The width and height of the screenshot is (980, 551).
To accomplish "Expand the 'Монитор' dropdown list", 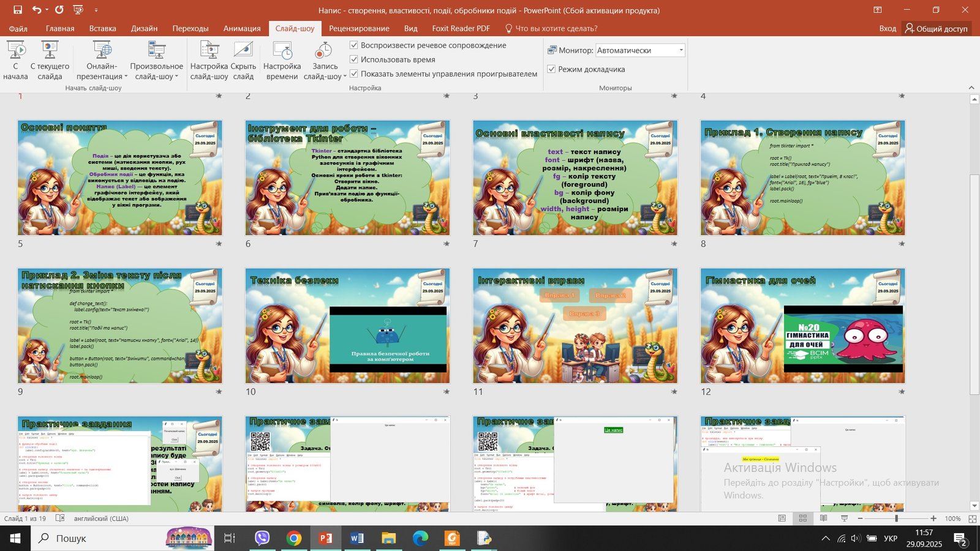I will pyautogui.click(x=680, y=50).
